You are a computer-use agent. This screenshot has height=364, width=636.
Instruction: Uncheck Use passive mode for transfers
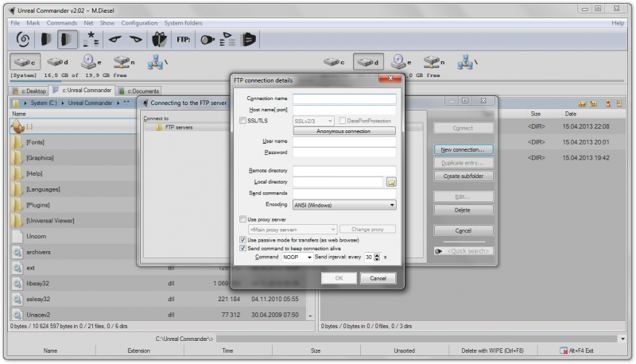click(x=242, y=240)
